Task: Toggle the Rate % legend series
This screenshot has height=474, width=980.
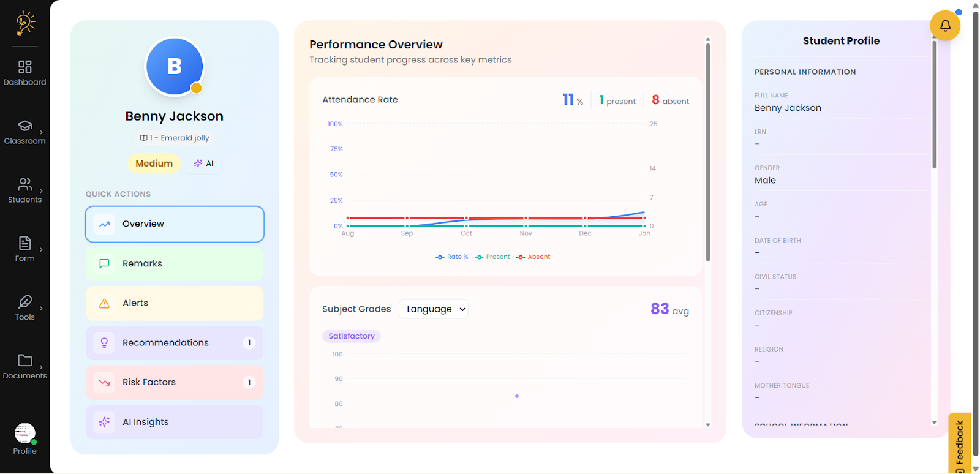Action: (452, 257)
